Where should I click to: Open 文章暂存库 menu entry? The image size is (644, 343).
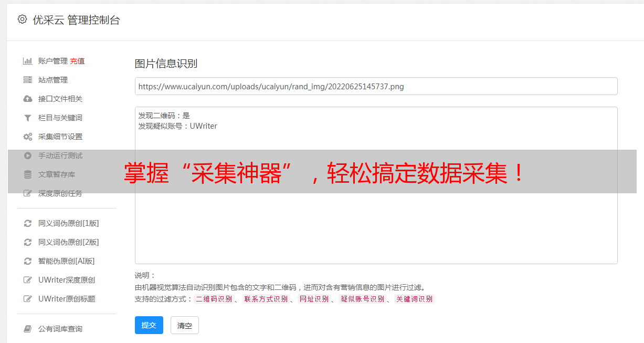(x=57, y=174)
